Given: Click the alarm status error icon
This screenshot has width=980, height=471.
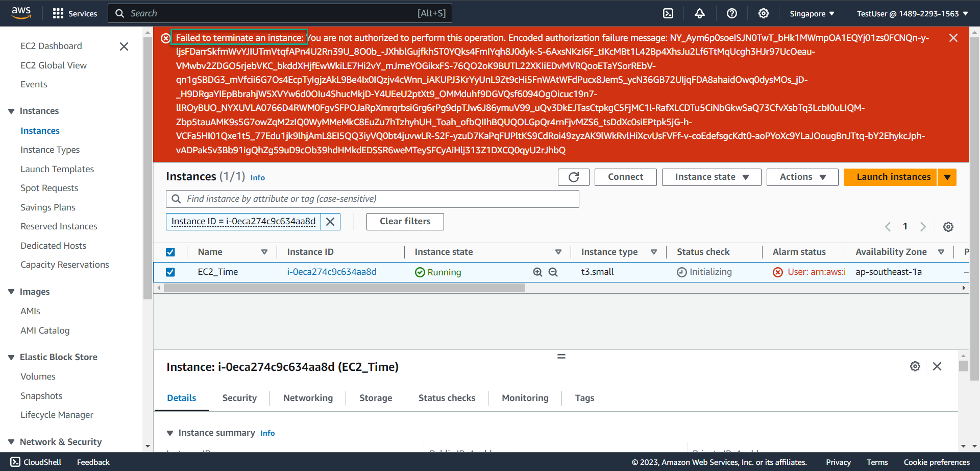Looking at the screenshot, I should click(x=778, y=272).
